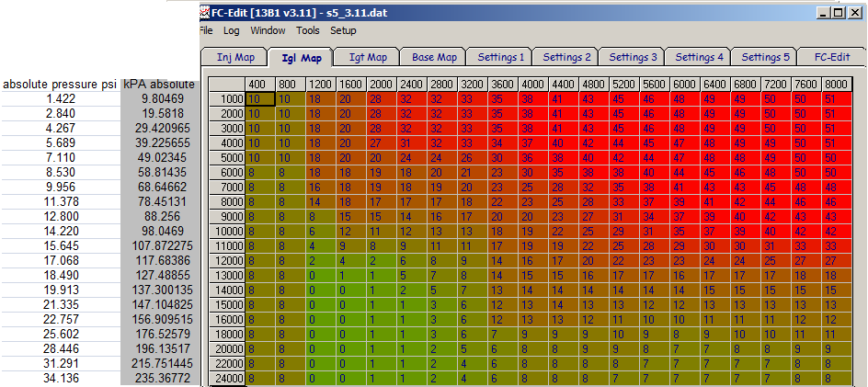Select the 8000 RPM column header
The height and width of the screenshot is (387, 868).
click(x=837, y=85)
